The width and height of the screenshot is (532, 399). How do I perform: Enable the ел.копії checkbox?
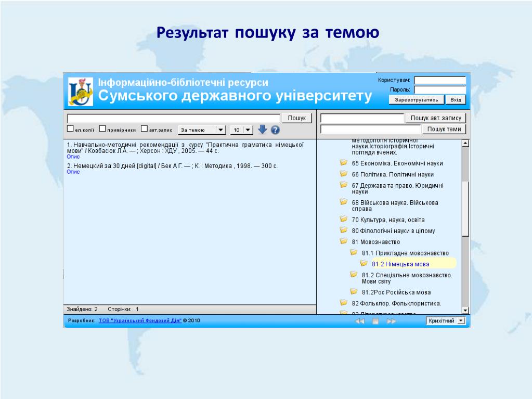tap(70, 128)
